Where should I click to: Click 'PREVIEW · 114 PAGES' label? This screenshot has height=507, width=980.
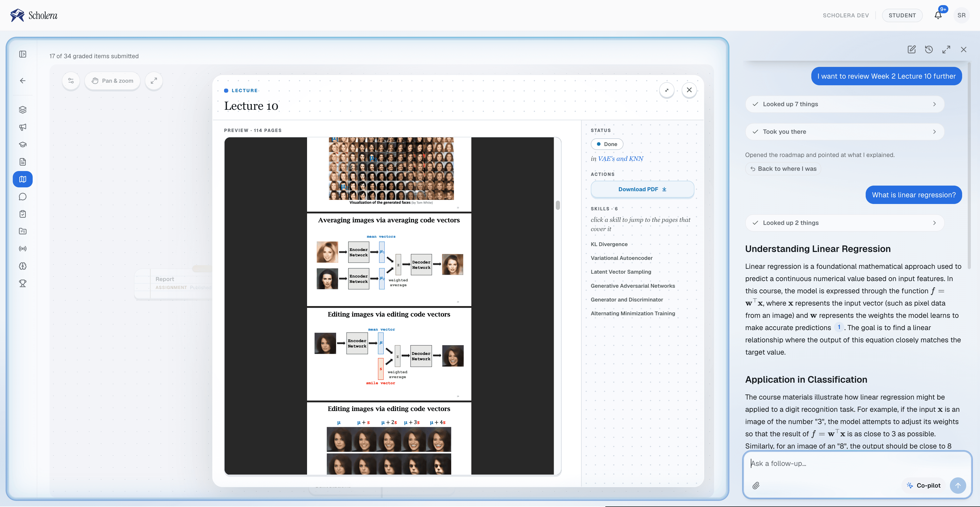tap(253, 130)
